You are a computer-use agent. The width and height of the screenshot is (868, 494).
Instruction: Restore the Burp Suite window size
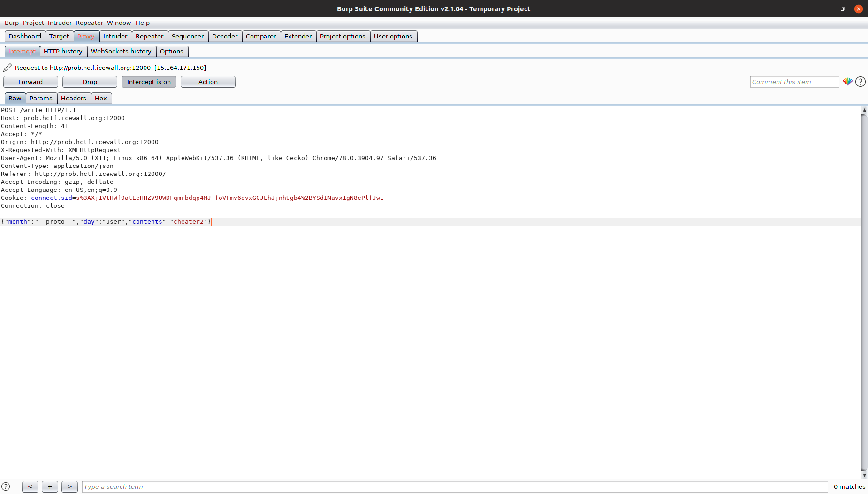tap(843, 9)
